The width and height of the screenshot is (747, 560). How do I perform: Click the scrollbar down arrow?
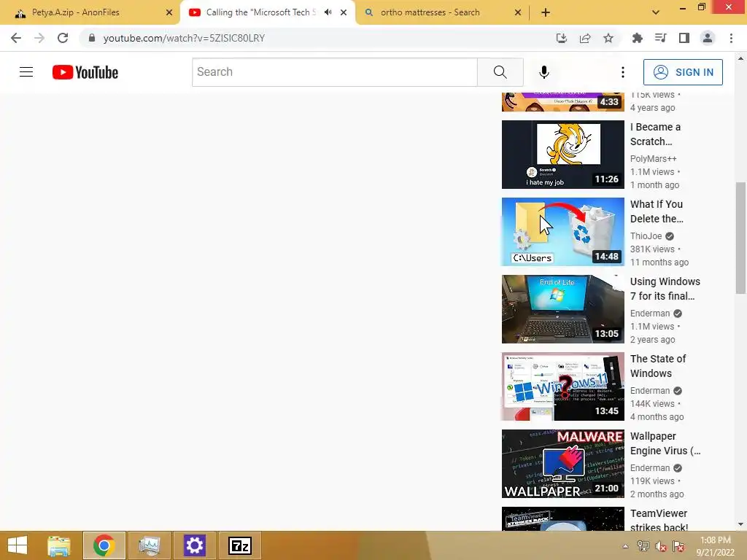(740, 524)
